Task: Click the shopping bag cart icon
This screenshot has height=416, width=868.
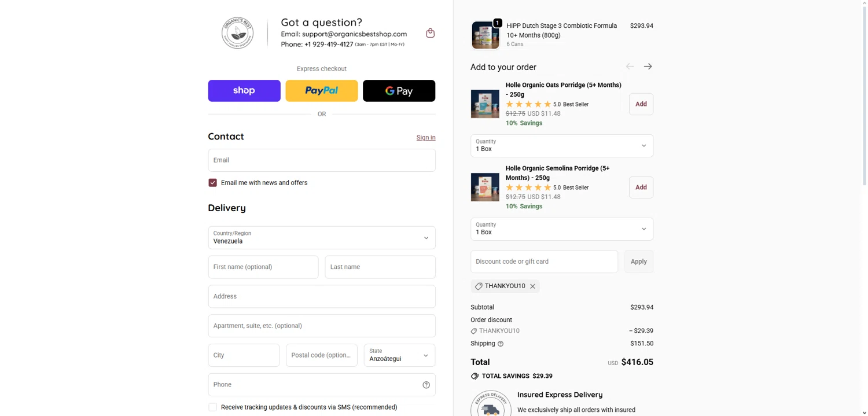Action: coord(430,33)
